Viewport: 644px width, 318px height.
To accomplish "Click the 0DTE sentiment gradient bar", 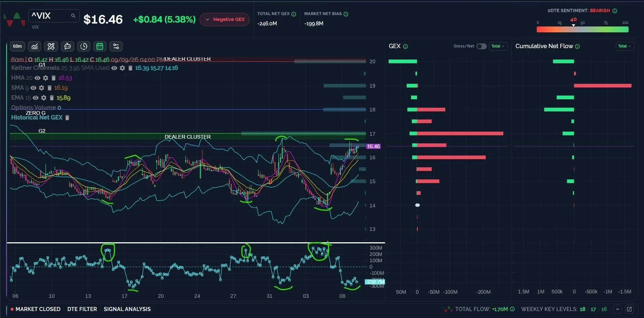I will point(582,29).
